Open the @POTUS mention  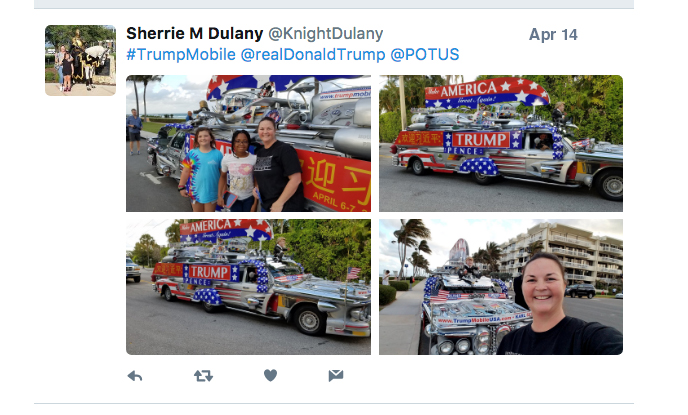pyautogui.click(x=425, y=54)
